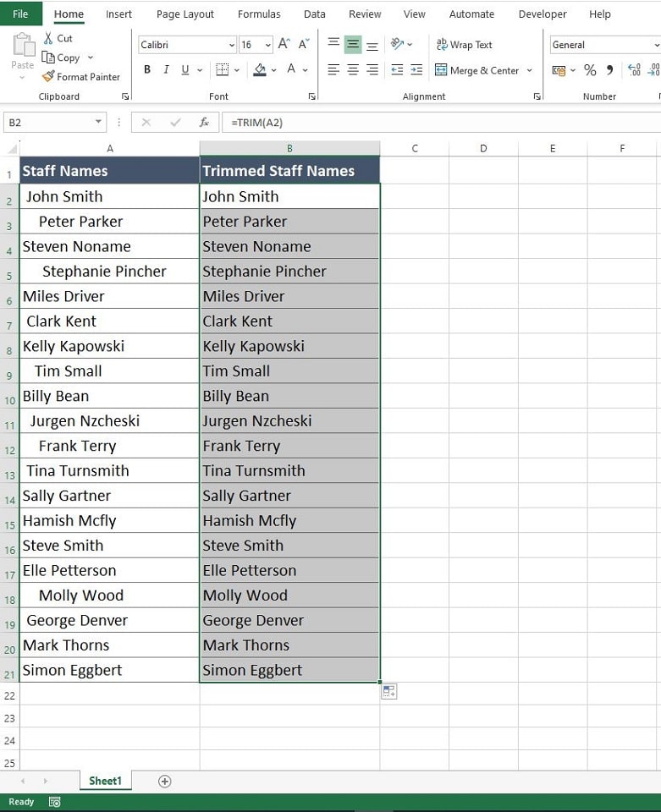This screenshot has width=661, height=812.
Task: Open the Auto Fill Options icon
Action: click(389, 691)
